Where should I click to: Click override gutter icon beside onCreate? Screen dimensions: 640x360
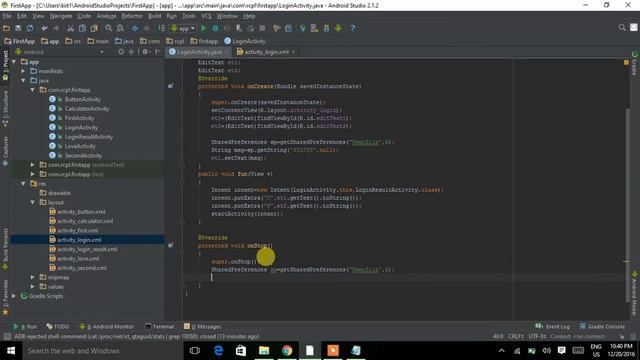[x=171, y=86]
